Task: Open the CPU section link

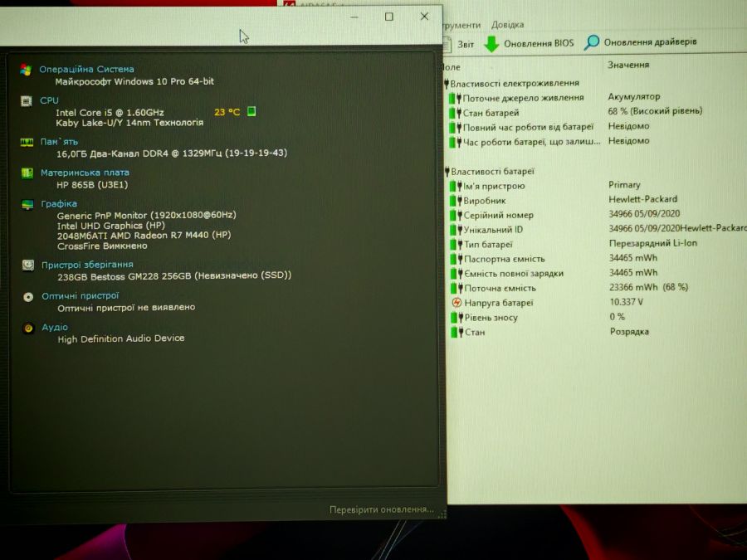Action: (49, 100)
